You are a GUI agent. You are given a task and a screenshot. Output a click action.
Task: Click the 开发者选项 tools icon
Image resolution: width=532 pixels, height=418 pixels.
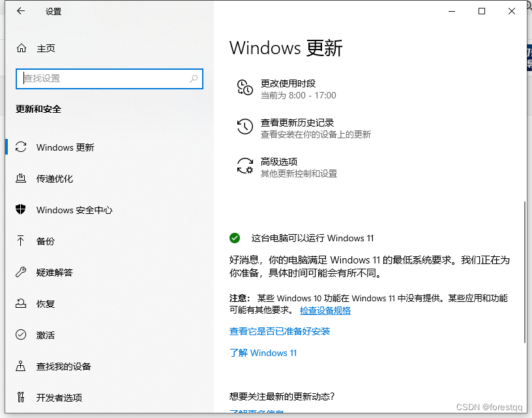point(21,397)
